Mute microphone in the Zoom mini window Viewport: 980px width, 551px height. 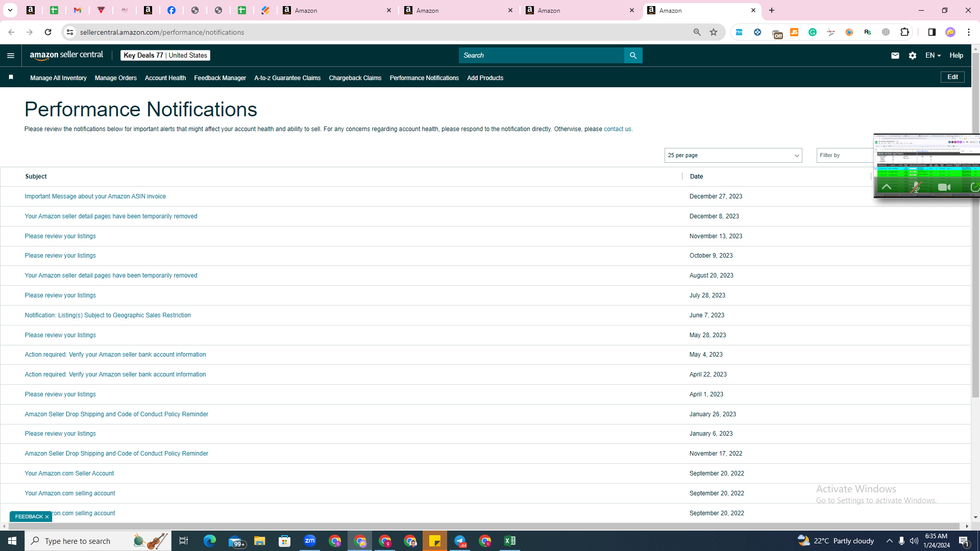click(916, 187)
